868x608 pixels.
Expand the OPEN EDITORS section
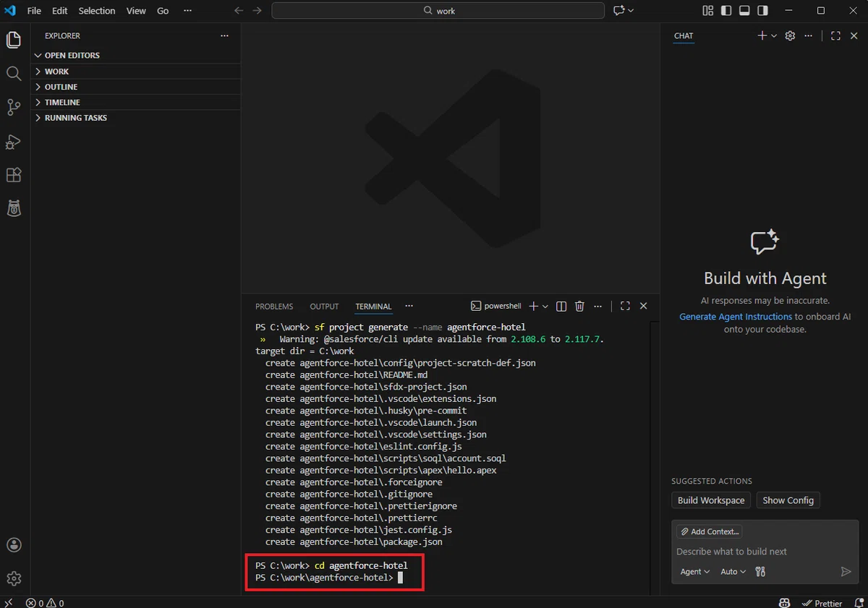tap(137, 55)
